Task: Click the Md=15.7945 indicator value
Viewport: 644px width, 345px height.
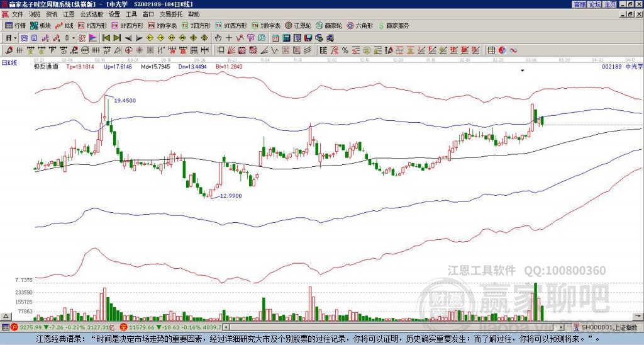Action: tap(155, 66)
